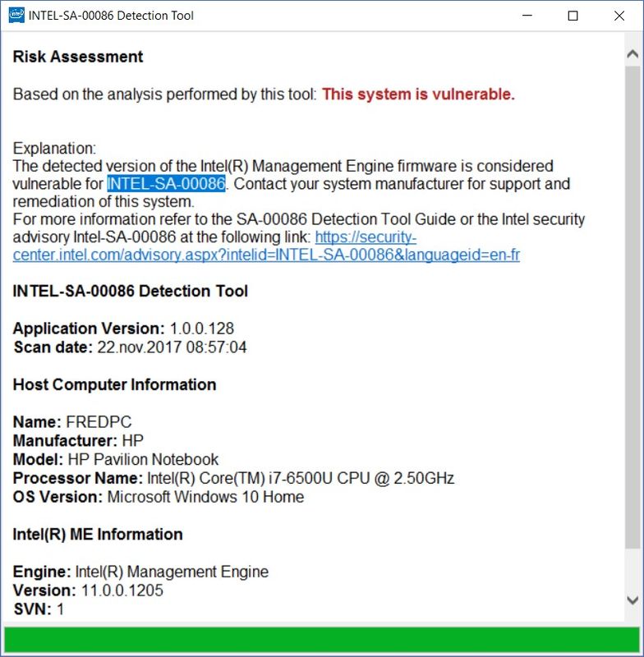
Task: Click the scroll down arrow
Action: point(632,600)
